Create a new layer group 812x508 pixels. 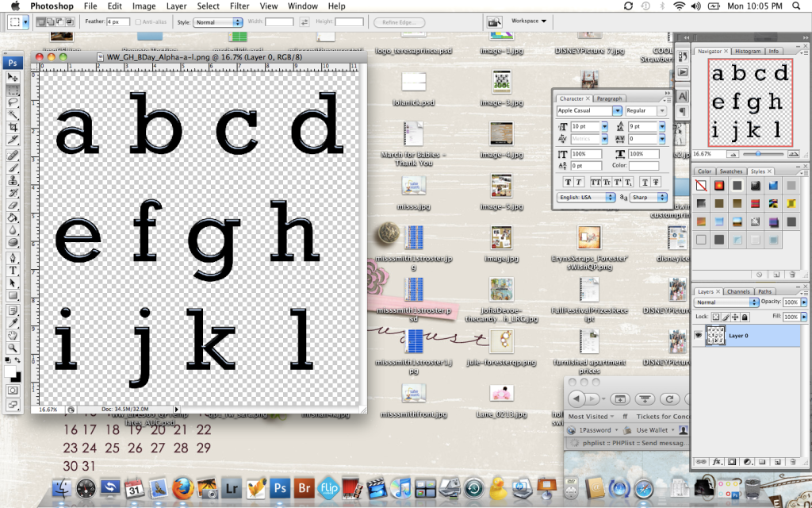point(762,461)
